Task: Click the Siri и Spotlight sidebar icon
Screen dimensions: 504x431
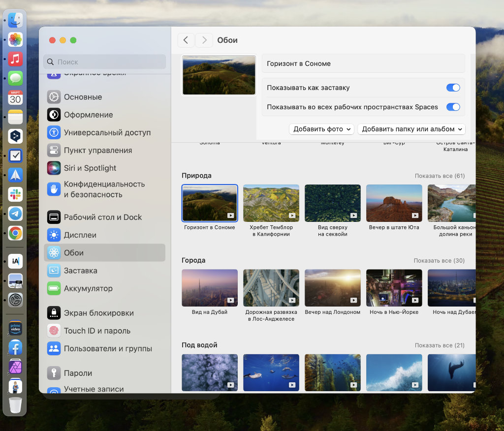Action: click(x=54, y=168)
